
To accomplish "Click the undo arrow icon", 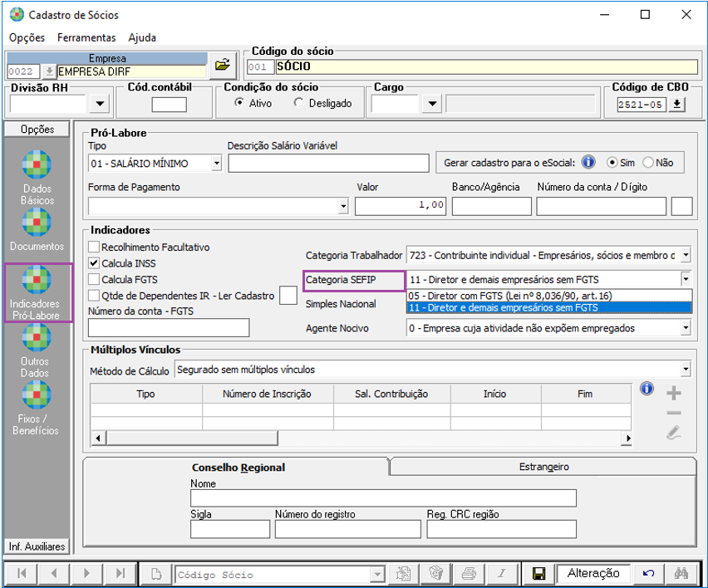I will [648, 574].
